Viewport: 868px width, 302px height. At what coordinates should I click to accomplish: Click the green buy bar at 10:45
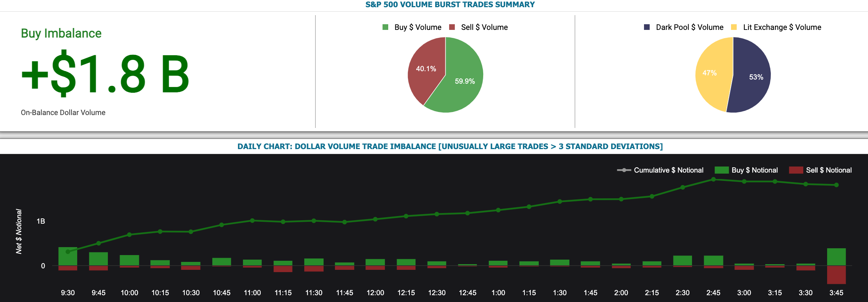pos(222,262)
